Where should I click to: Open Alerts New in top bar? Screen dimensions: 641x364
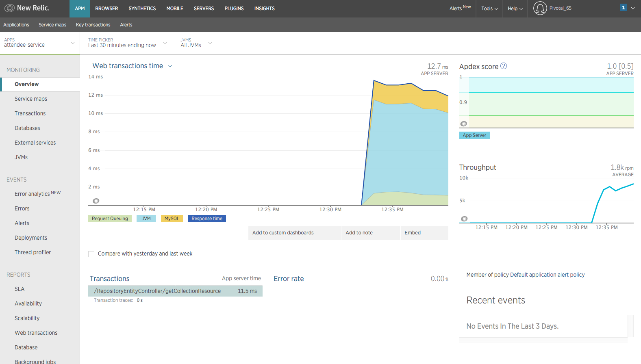pos(460,8)
